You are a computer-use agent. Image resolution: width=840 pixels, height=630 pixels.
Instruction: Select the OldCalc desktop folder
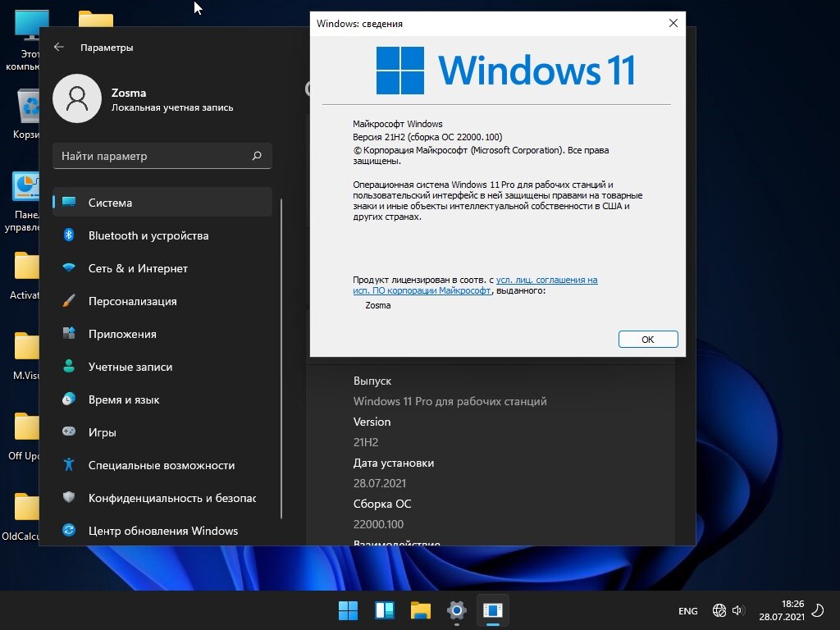click(21, 517)
